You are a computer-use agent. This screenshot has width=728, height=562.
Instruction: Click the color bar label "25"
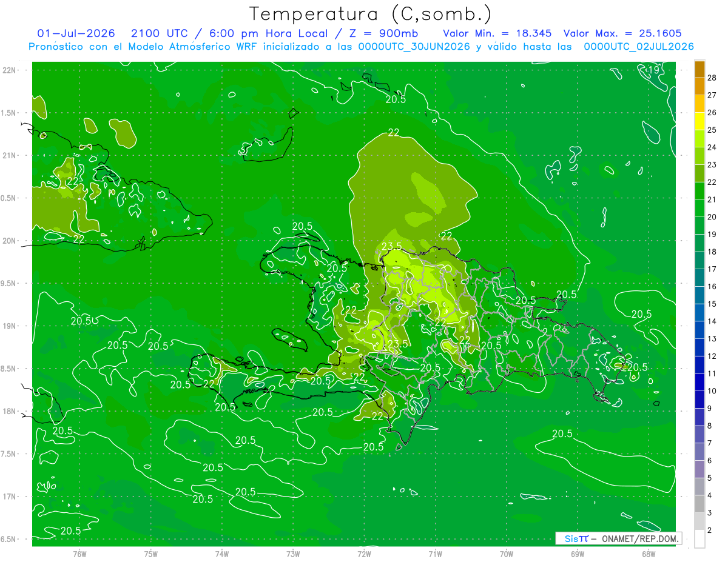click(x=712, y=130)
